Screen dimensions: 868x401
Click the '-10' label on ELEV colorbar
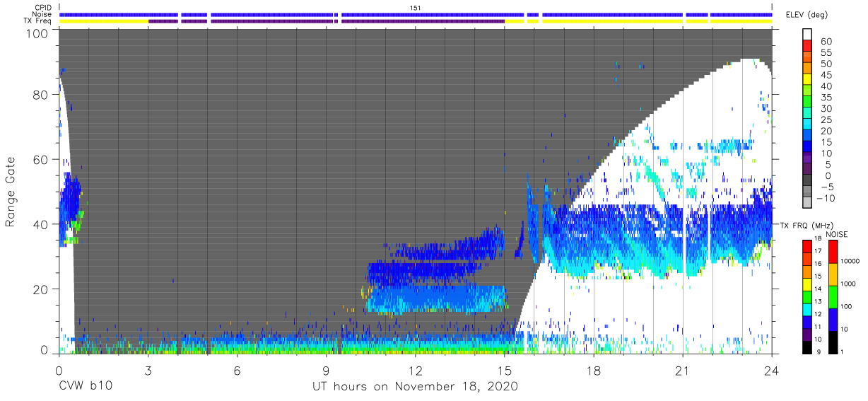(824, 198)
